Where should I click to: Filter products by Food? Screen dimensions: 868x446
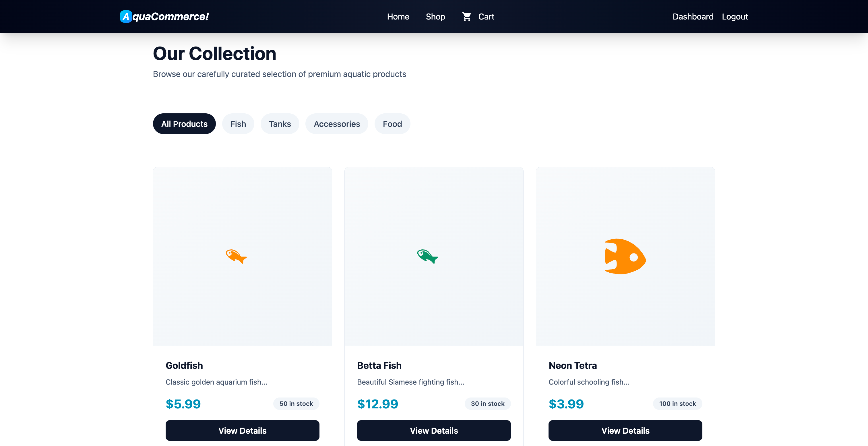click(x=392, y=124)
